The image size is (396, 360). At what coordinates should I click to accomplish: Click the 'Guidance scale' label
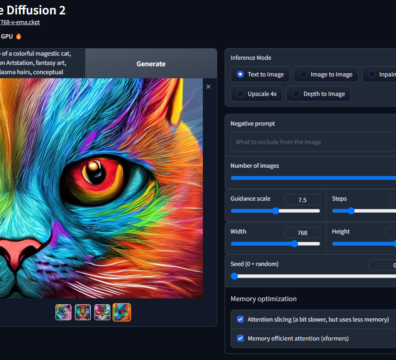coord(250,199)
